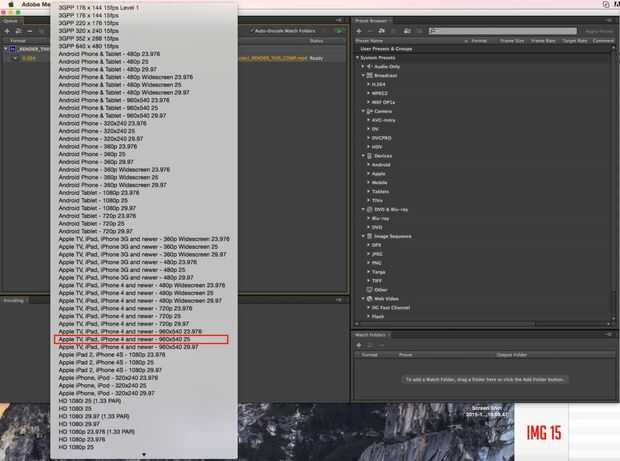
Task: Start queue with green play button
Action: tap(339, 30)
